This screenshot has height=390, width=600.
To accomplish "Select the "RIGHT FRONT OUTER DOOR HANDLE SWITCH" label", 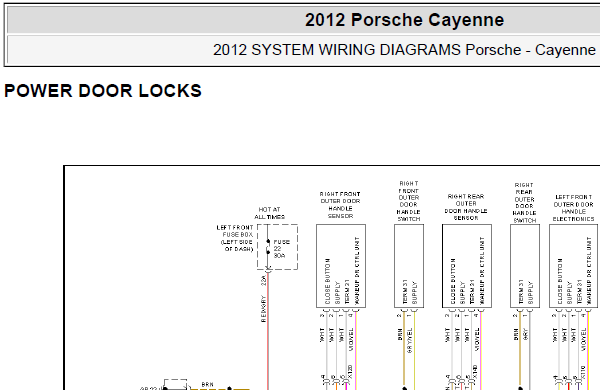I will [x=409, y=201].
